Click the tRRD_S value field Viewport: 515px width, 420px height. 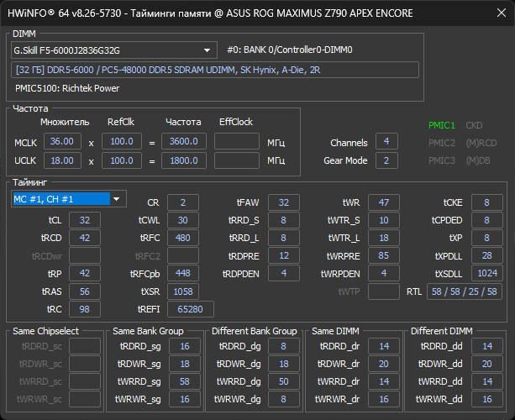284,220
